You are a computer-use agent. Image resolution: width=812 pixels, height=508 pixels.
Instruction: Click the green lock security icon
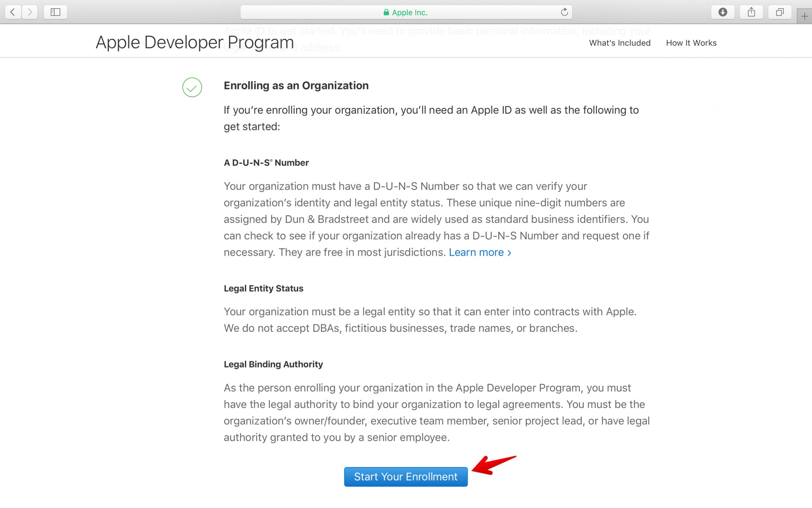[386, 12]
